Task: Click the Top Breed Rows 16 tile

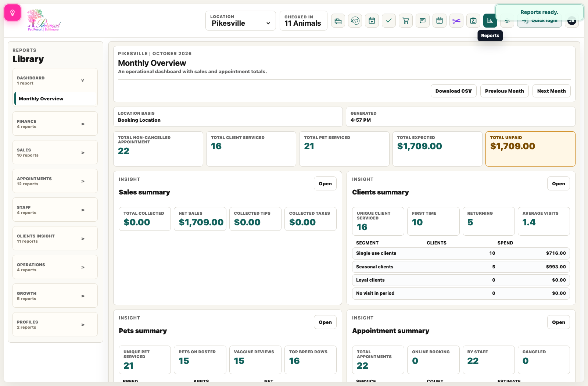Action: [311, 360]
